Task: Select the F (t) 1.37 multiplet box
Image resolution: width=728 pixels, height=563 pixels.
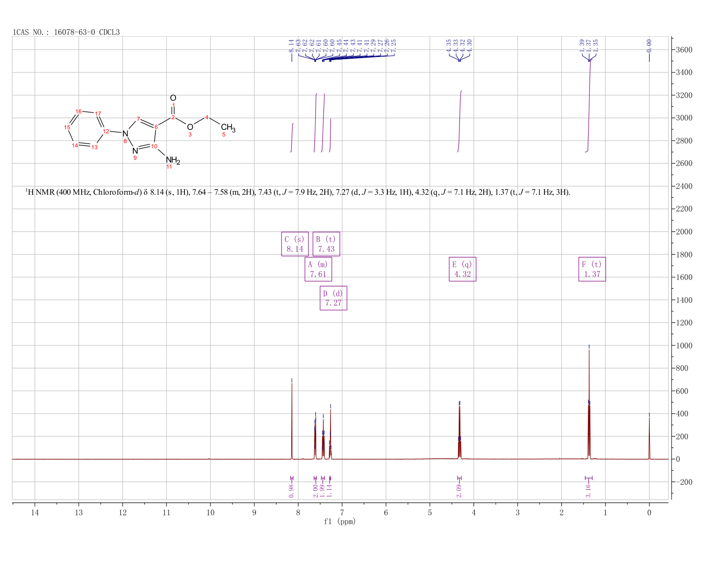Action: pos(592,269)
